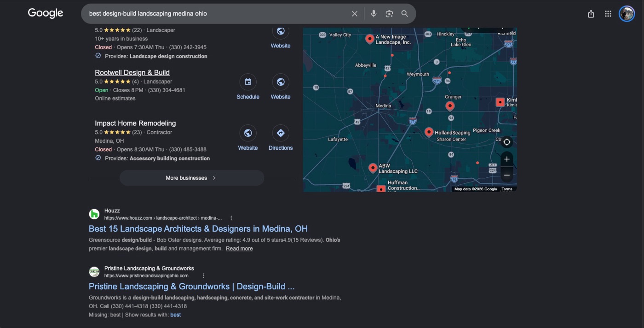644x328 pixels.
Task: Clear the search box with the X icon
Action: 355,14
